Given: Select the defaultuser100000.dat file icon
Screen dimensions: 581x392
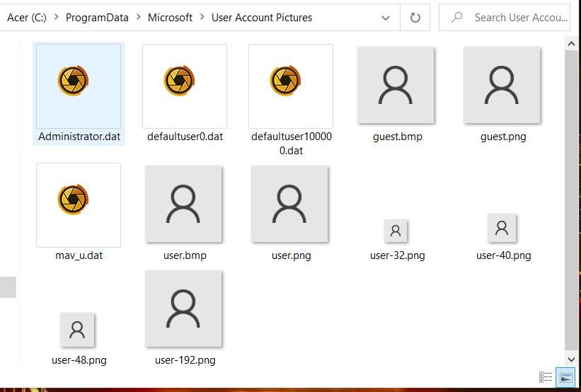Looking at the screenshot, I should [x=291, y=86].
